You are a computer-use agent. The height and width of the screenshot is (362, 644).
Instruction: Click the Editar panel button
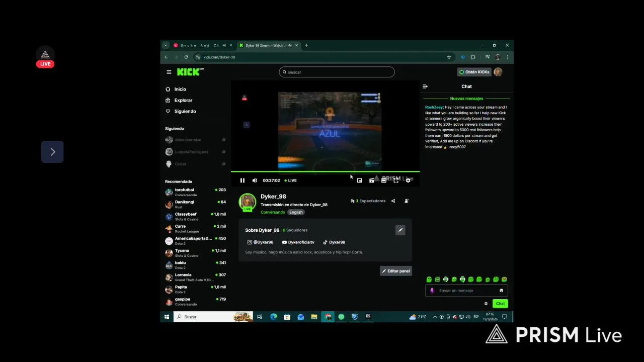[x=396, y=271]
